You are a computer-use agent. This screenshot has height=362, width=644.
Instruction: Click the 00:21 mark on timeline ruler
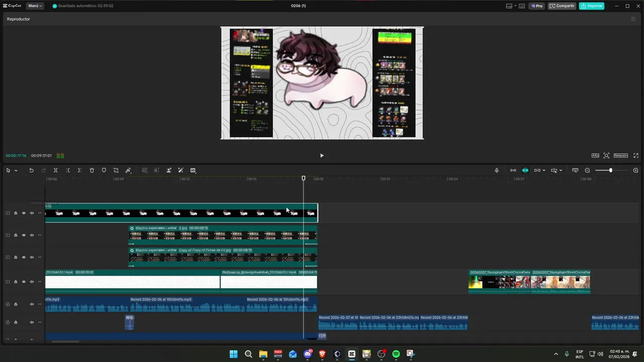[386, 179]
